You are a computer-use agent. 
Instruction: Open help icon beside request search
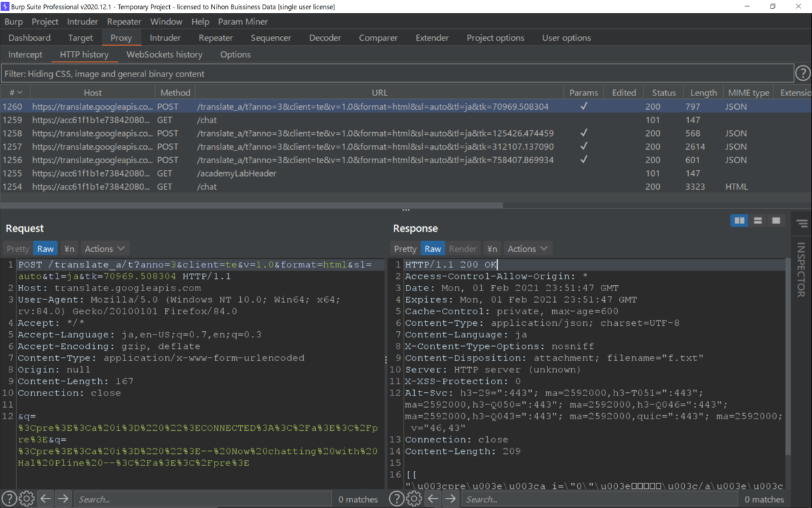(x=9, y=499)
